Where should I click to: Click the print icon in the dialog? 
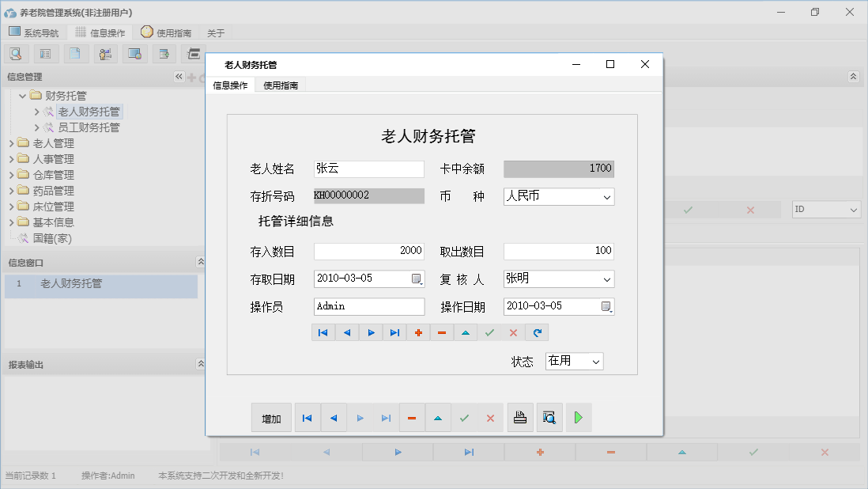(520, 417)
